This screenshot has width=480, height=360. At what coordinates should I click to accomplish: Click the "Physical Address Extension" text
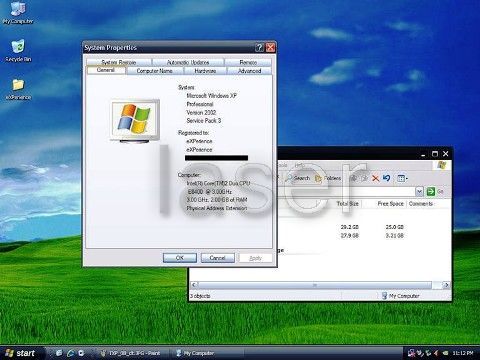(x=217, y=208)
